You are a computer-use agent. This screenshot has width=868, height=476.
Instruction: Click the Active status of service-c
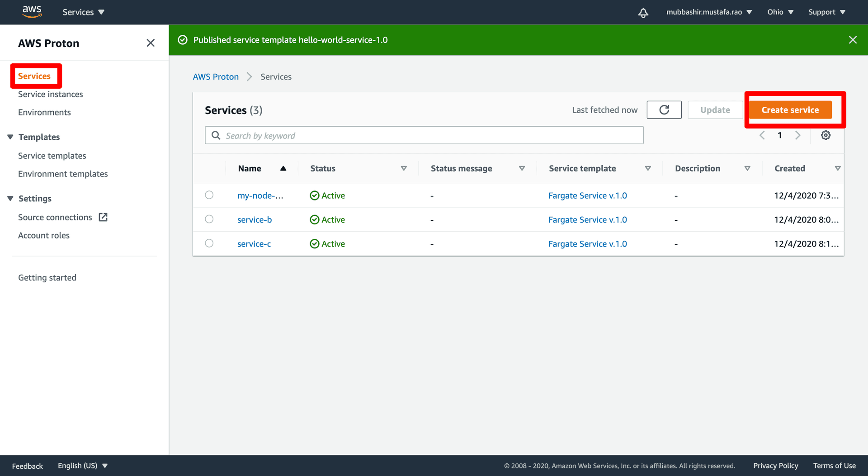(327, 243)
